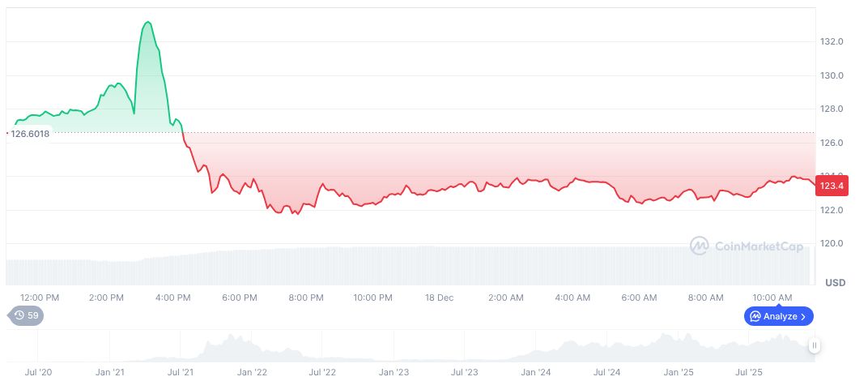Click the 10:00 AM time axis label

coord(772,298)
